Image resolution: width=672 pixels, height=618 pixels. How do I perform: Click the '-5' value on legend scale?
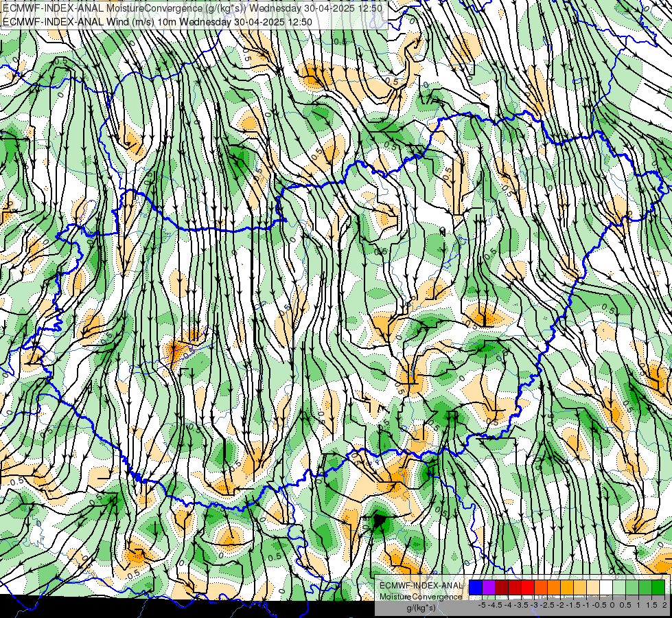point(482,605)
